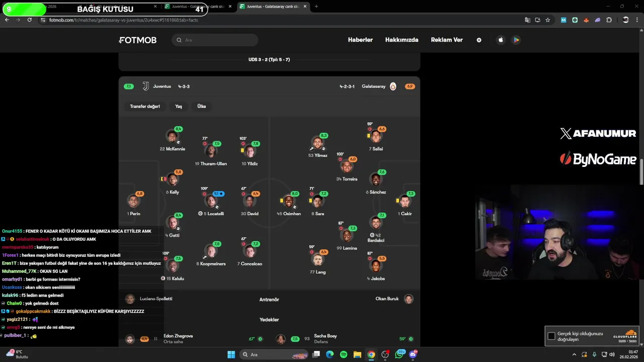The width and height of the screenshot is (644, 362).
Task: Click the Galatasaray club crest
Action: coord(393,86)
